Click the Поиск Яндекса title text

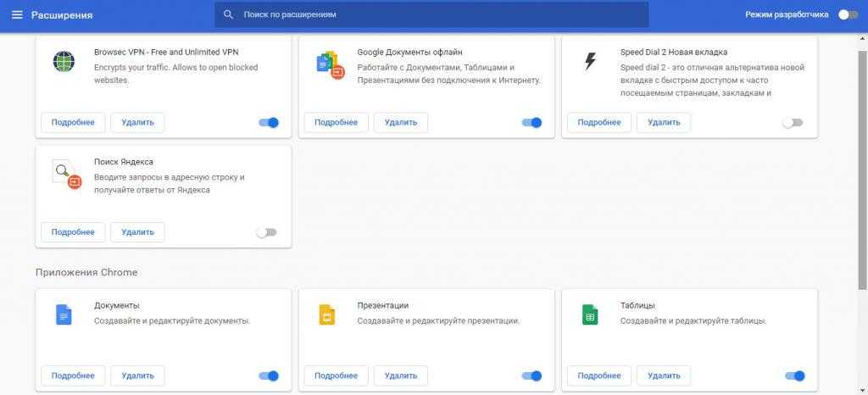click(124, 162)
